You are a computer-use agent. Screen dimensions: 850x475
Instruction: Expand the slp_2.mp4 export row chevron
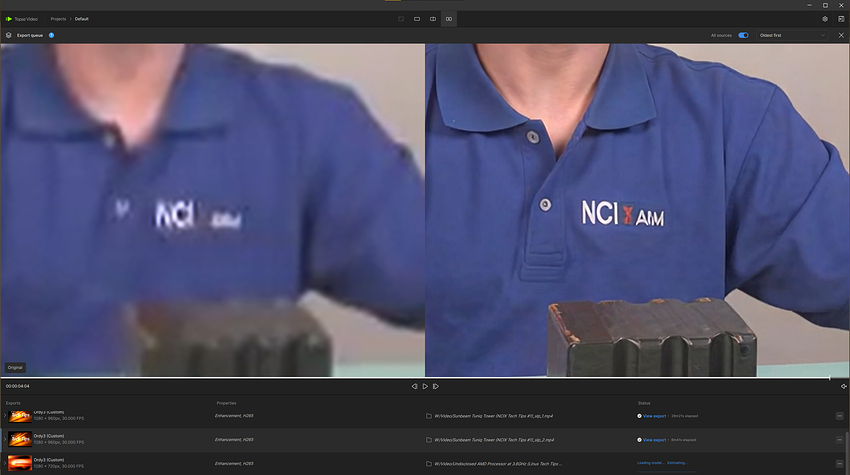[x=4, y=440]
